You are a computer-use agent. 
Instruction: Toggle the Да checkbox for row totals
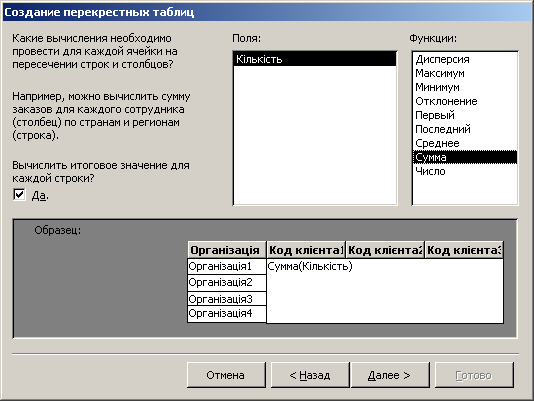click(x=19, y=195)
